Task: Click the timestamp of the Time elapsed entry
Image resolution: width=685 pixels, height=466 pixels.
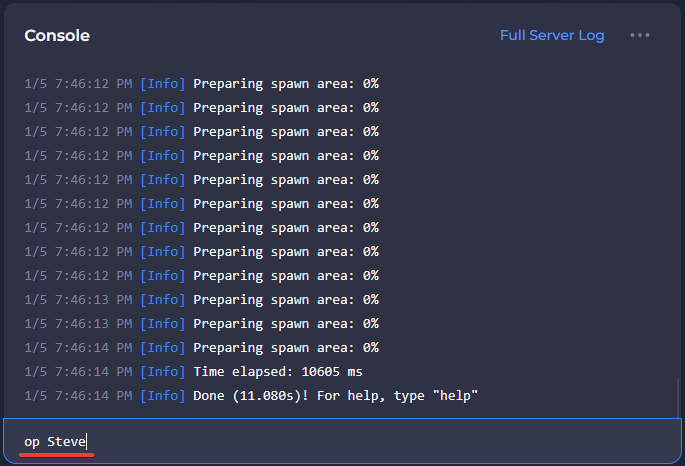Action: (78, 372)
